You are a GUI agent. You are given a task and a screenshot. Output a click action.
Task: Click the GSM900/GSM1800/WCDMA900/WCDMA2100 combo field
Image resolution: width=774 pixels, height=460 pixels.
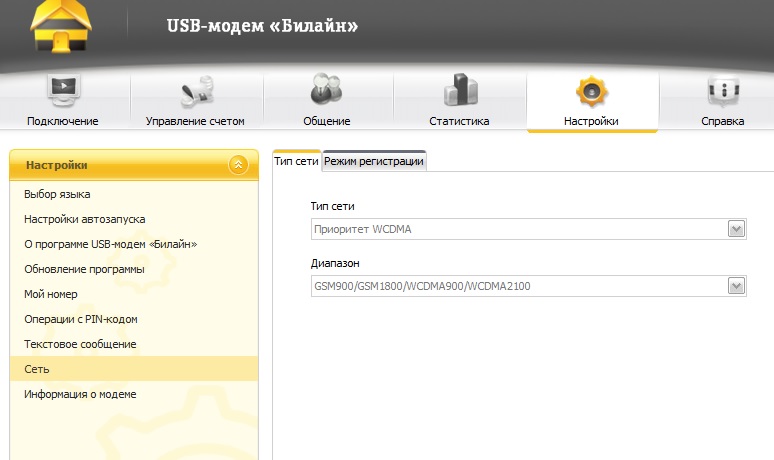click(528, 286)
